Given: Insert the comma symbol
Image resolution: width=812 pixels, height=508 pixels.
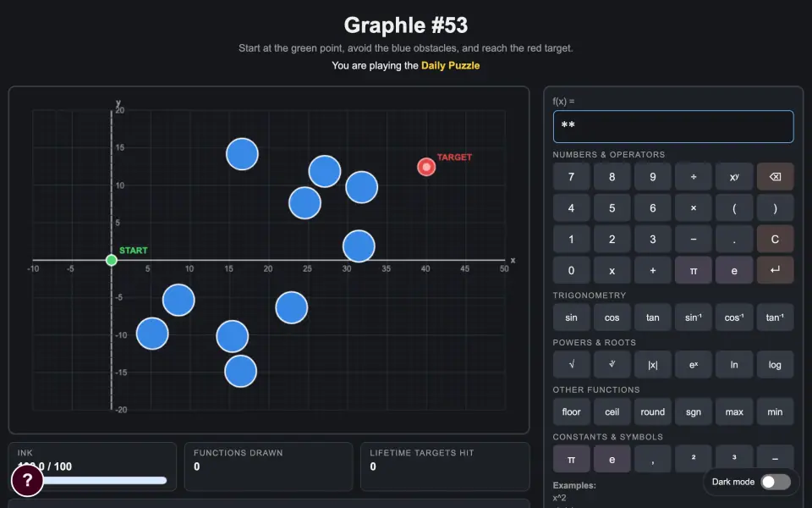Looking at the screenshot, I should 652,459.
